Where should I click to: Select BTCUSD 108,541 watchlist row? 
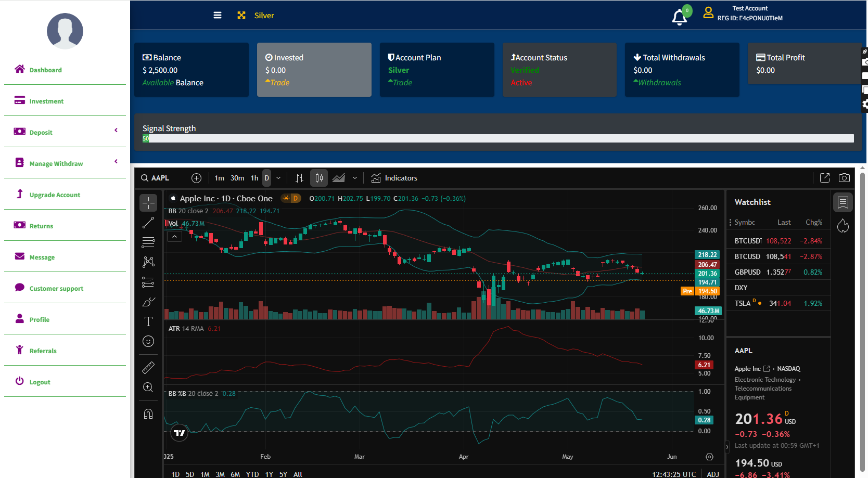778,256
